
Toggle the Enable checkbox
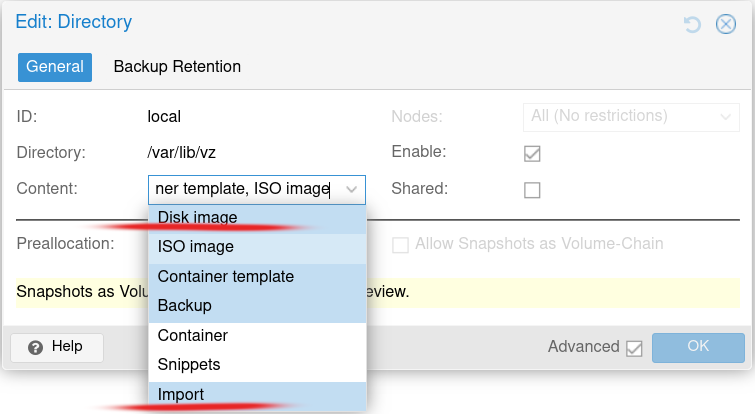532,154
